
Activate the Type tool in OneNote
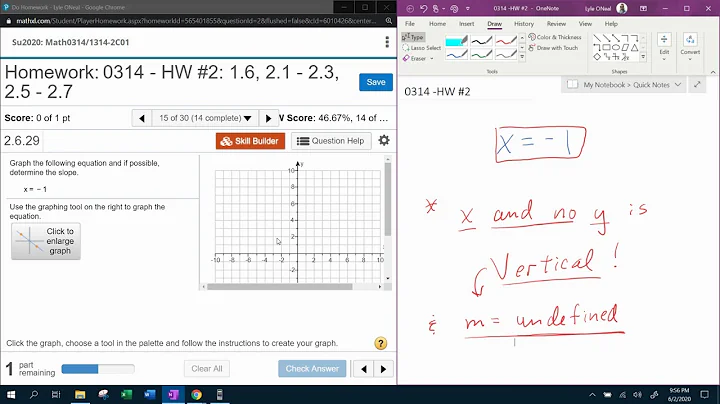pos(413,37)
